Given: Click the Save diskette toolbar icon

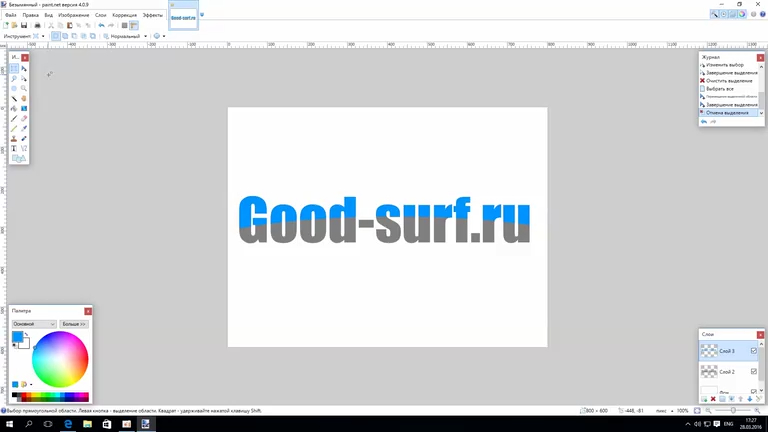Looking at the screenshot, I should [24, 25].
